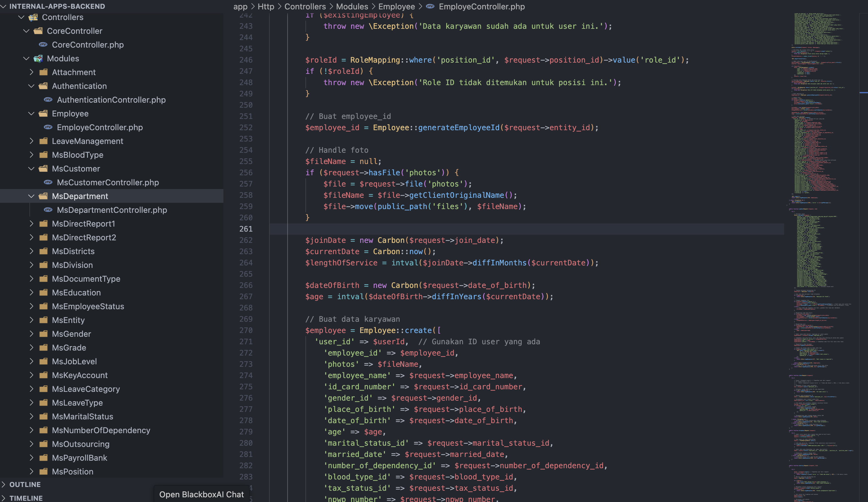The height and width of the screenshot is (502, 868).
Task: Expand the MsDivision folder chevron
Action: (31, 265)
